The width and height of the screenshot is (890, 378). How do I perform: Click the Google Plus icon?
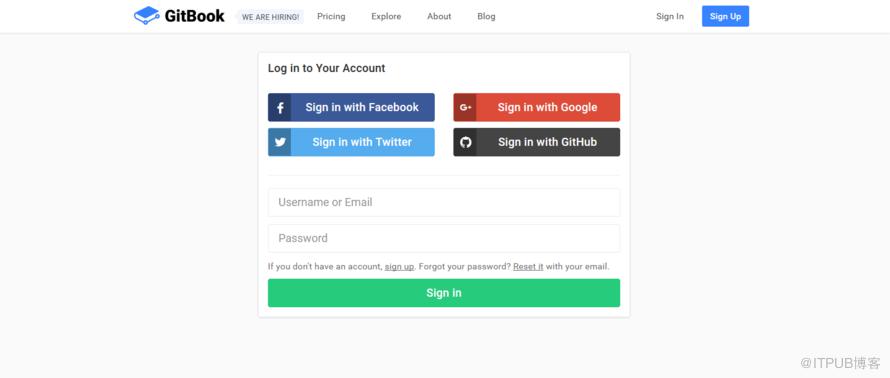pos(465,107)
